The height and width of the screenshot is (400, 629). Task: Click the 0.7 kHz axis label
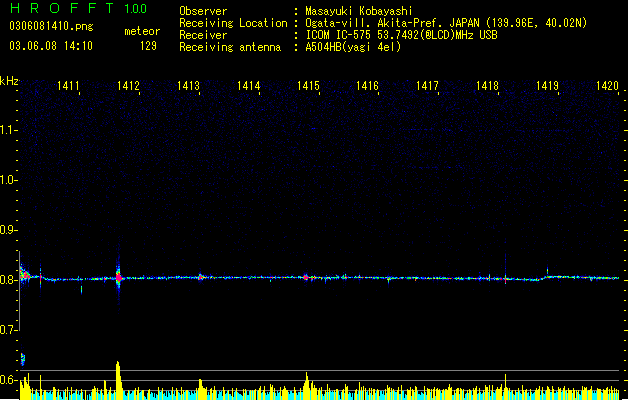click(x=8, y=330)
